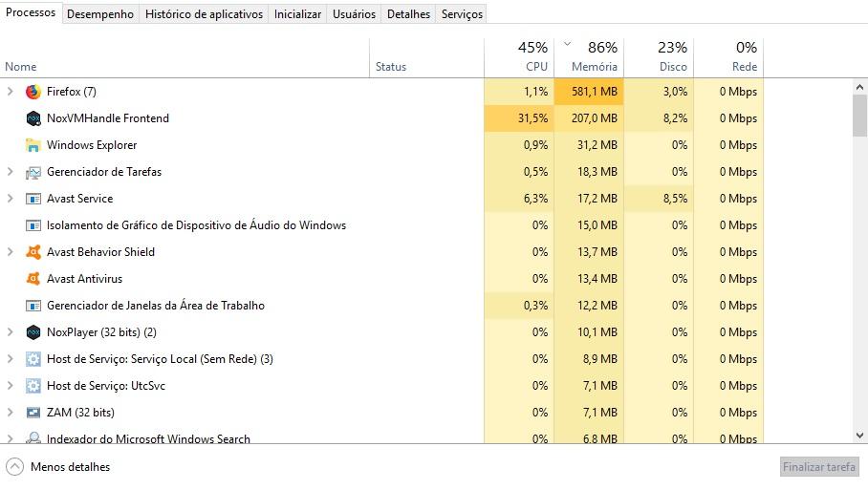Screen dimensions: 868x490
Task: Expand the Firefox (7) process group
Action: click(x=10, y=92)
